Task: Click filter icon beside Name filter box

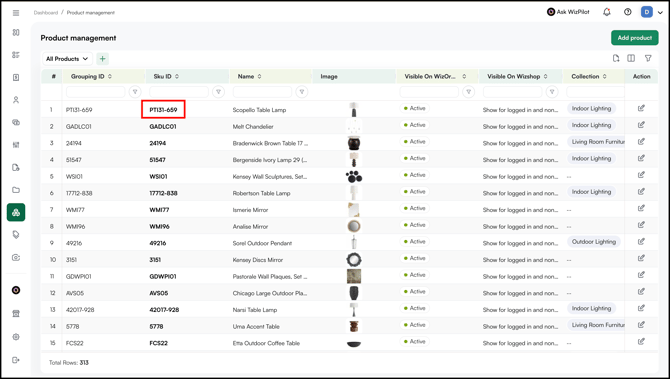Action: click(302, 91)
